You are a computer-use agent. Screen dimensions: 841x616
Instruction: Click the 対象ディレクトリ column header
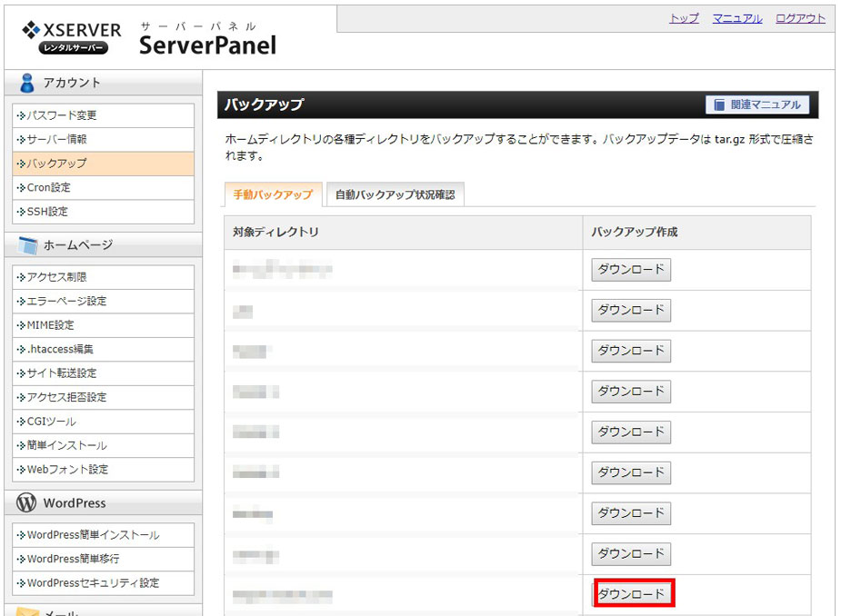point(404,233)
